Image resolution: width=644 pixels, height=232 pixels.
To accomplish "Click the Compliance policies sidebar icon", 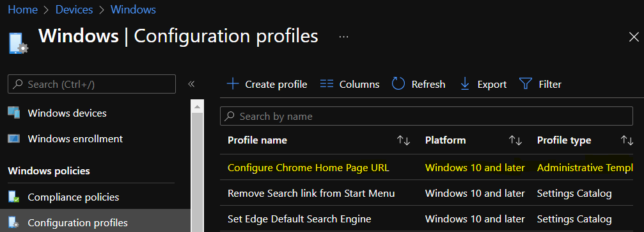I will click(14, 197).
